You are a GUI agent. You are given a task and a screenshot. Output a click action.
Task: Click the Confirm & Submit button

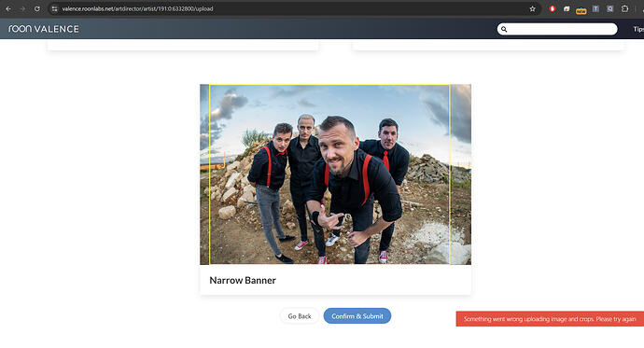point(357,316)
